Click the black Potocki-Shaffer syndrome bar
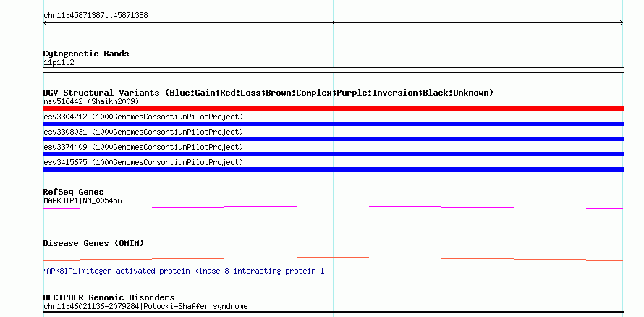This screenshot has width=644, height=317. (x=333, y=313)
